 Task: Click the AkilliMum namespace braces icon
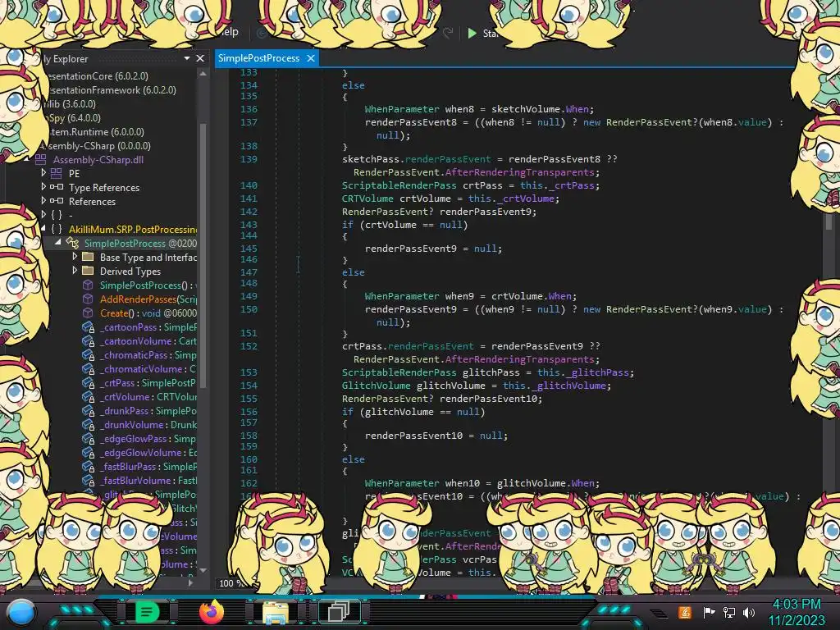click(57, 229)
